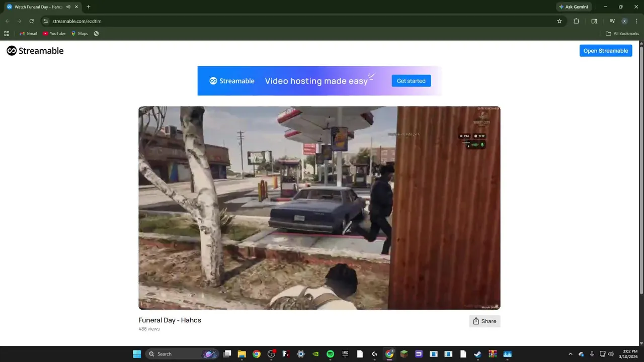This screenshot has width=644, height=362.
Task: Open the Chrome profile avatar
Action: pyautogui.click(x=624, y=21)
